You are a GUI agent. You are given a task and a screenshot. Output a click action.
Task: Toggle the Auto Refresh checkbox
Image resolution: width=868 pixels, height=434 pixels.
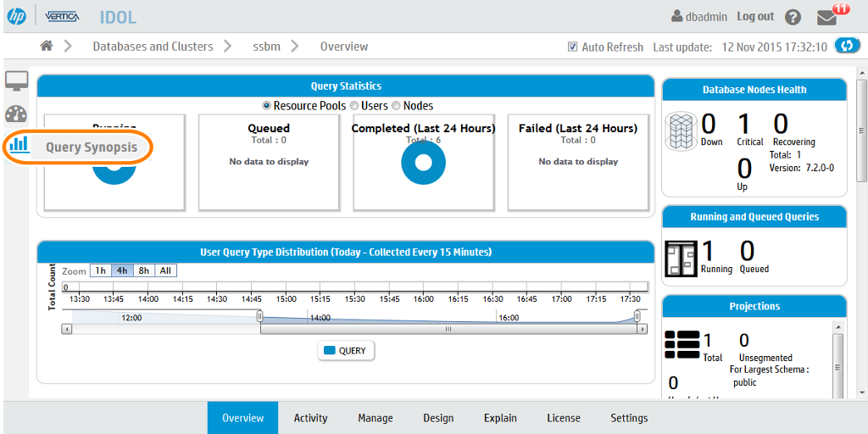click(573, 47)
